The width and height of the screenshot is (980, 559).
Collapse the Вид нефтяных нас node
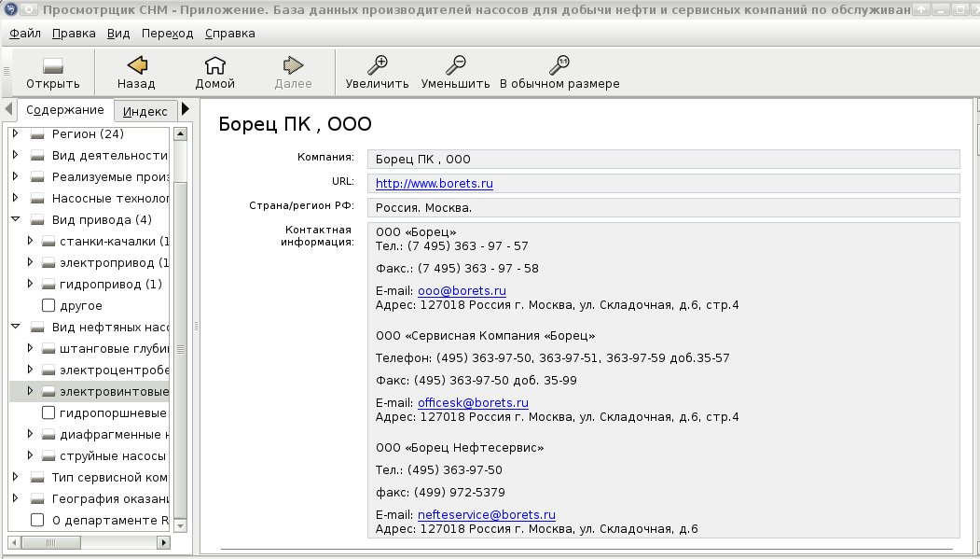pyautogui.click(x=16, y=327)
